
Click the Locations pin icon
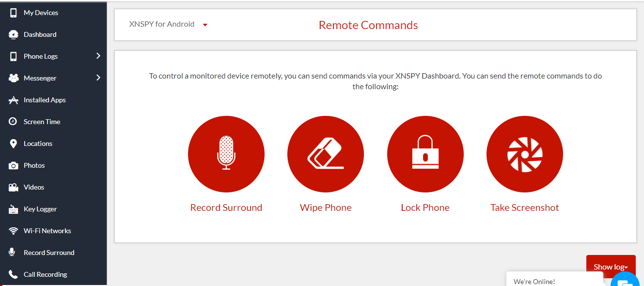[14, 143]
